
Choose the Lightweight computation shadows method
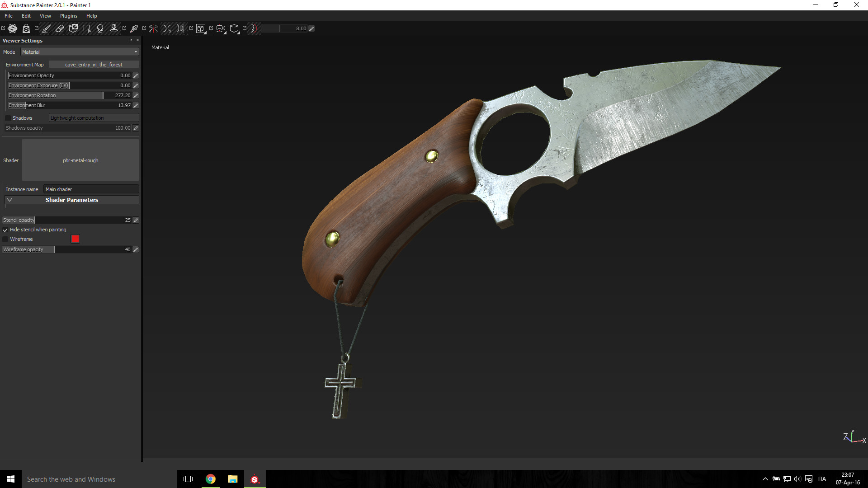point(94,117)
